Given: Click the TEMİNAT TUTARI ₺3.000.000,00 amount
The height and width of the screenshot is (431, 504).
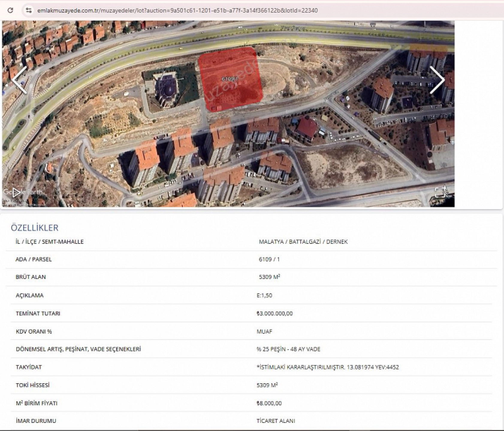Looking at the screenshot, I should pos(274,313).
